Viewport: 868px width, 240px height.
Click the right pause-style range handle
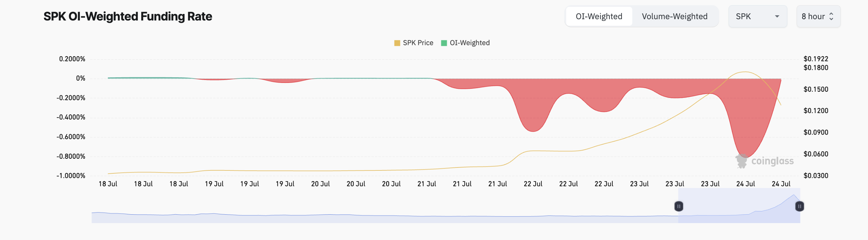tap(799, 206)
